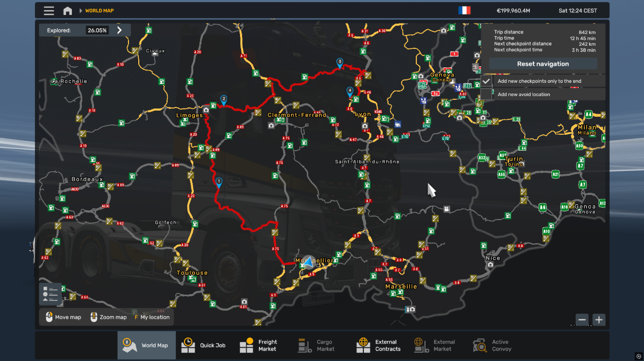Open the hamburger main menu

pyautogui.click(x=49, y=11)
